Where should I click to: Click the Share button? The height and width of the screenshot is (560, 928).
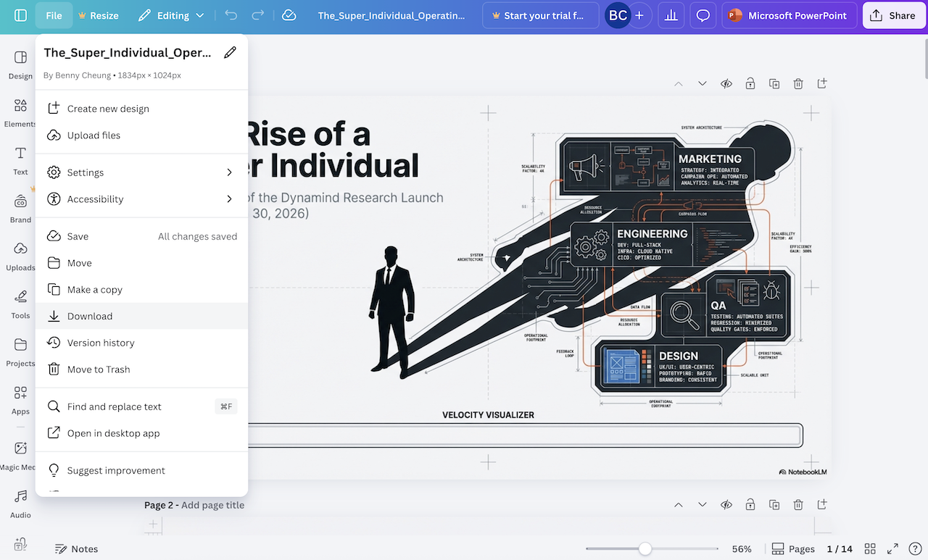[x=895, y=15]
